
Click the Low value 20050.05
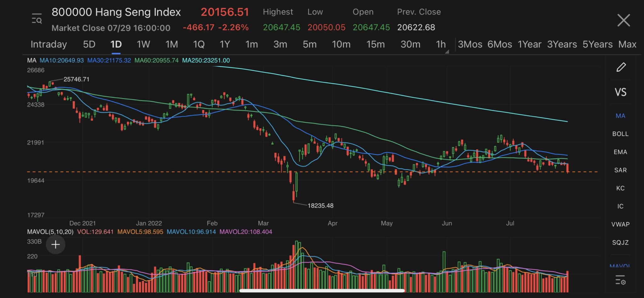point(326,28)
